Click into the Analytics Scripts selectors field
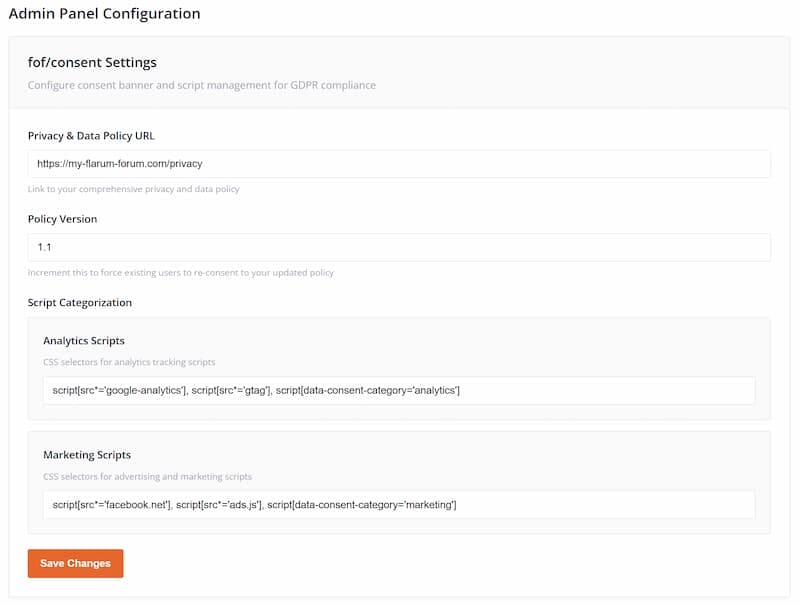The height and width of the screenshot is (606, 800). click(399, 390)
